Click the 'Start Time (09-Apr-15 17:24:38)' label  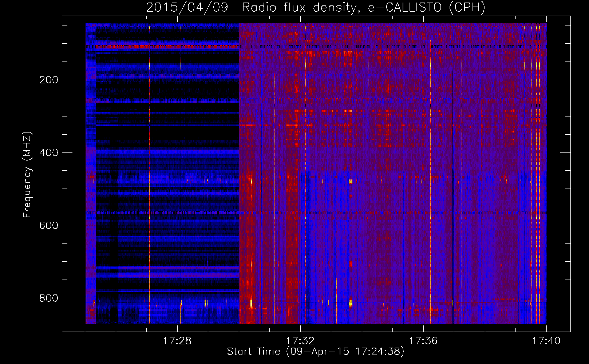click(316, 352)
